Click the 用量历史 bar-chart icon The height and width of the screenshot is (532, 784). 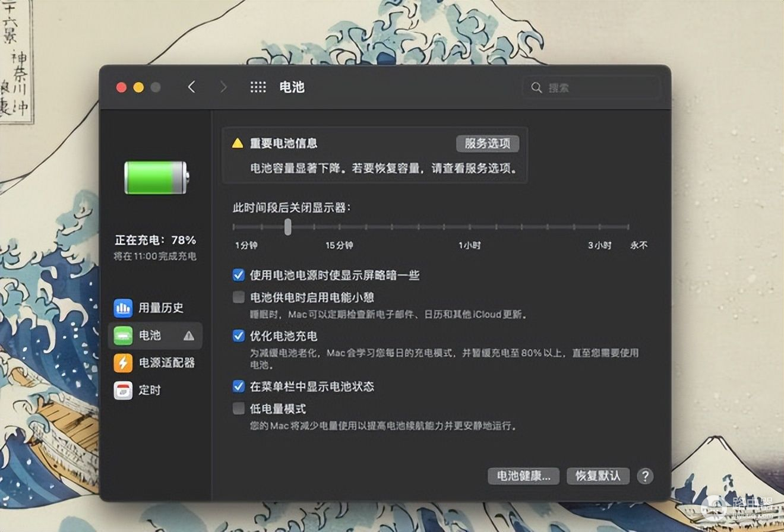[x=123, y=308]
